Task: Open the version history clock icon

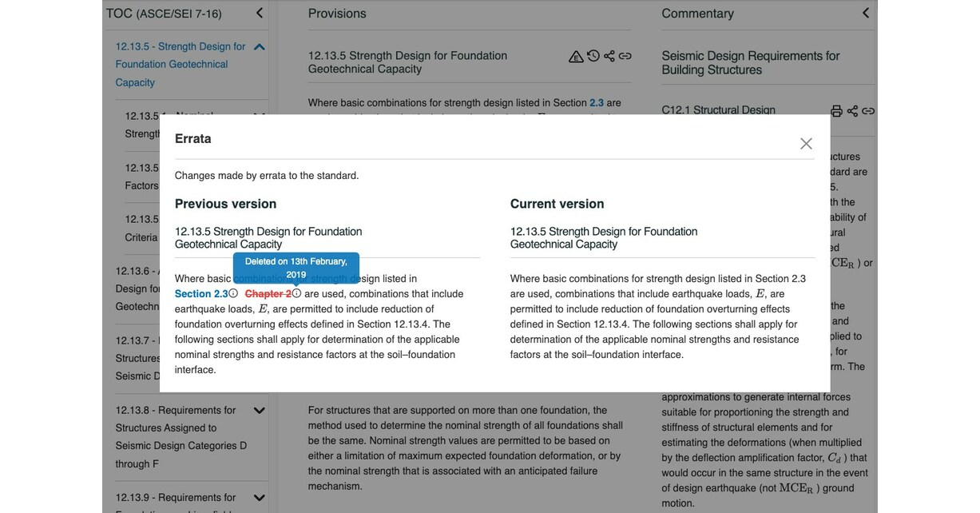Action: 593,56
